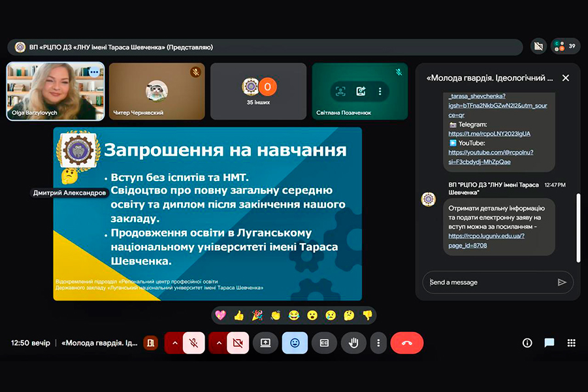Click meeting title «Молода гвардія. Ід...» at bottom
This screenshot has width=588, height=392.
point(99,343)
